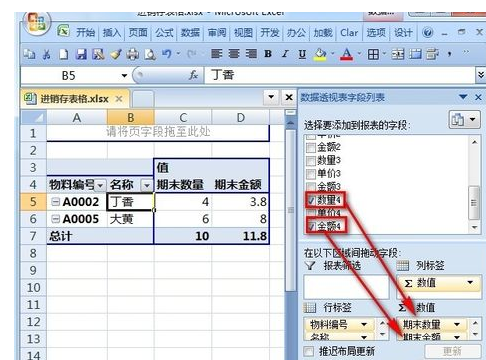
Task: Open the 开始 ribbon tab
Action: (x=85, y=33)
